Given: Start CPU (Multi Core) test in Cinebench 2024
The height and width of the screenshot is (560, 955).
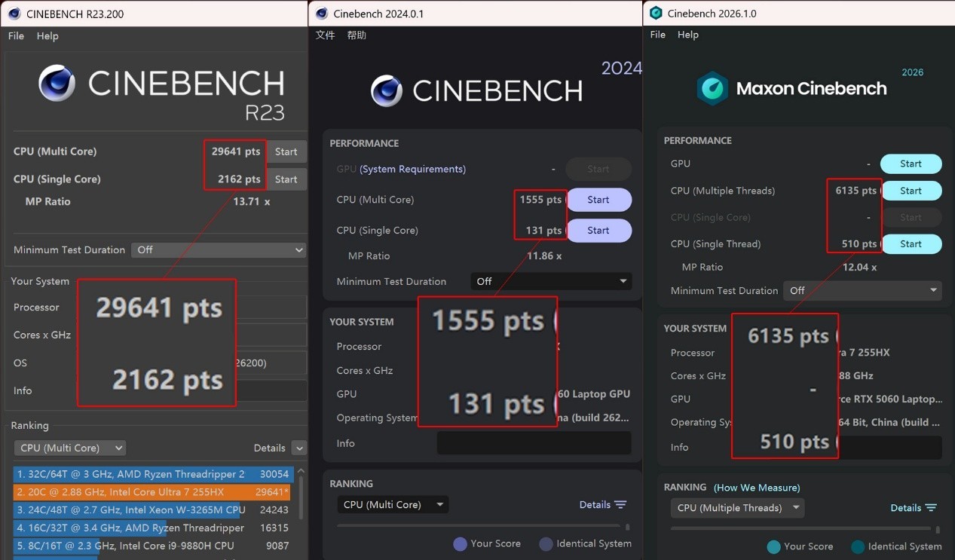Looking at the screenshot, I should pyautogui.click(x=598, y=200).
